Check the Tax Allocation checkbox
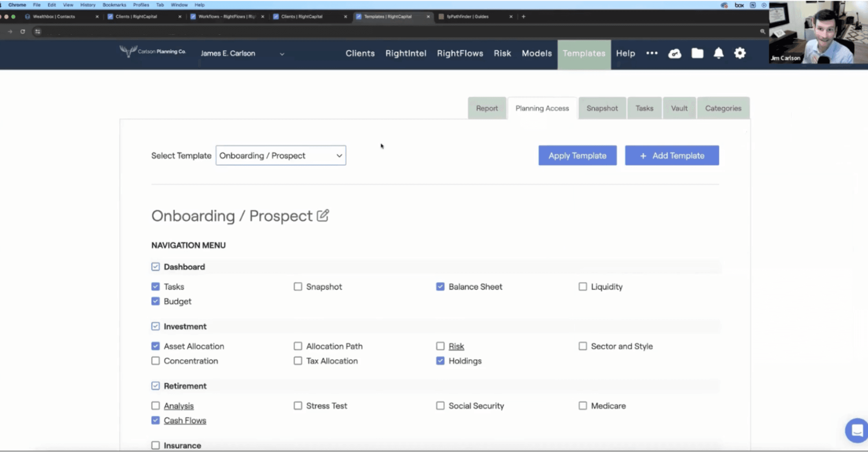The image size is (868, 453). [x=298, y=361]
